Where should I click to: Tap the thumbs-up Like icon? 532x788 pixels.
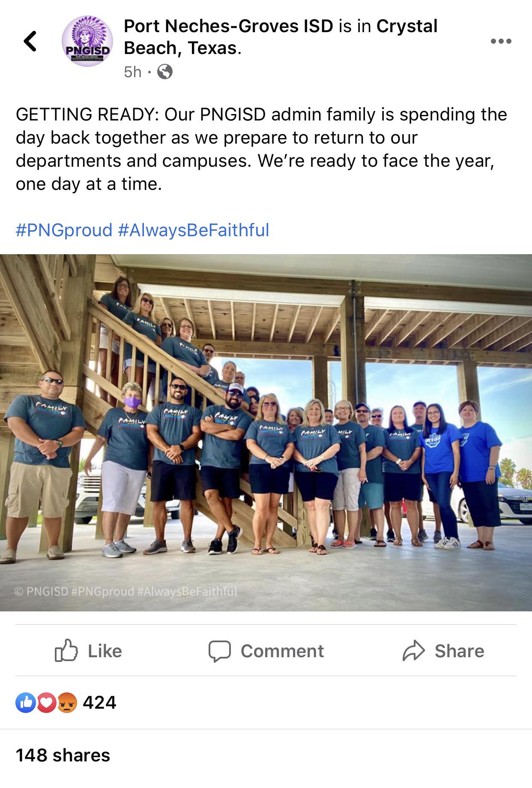(66, 650)
